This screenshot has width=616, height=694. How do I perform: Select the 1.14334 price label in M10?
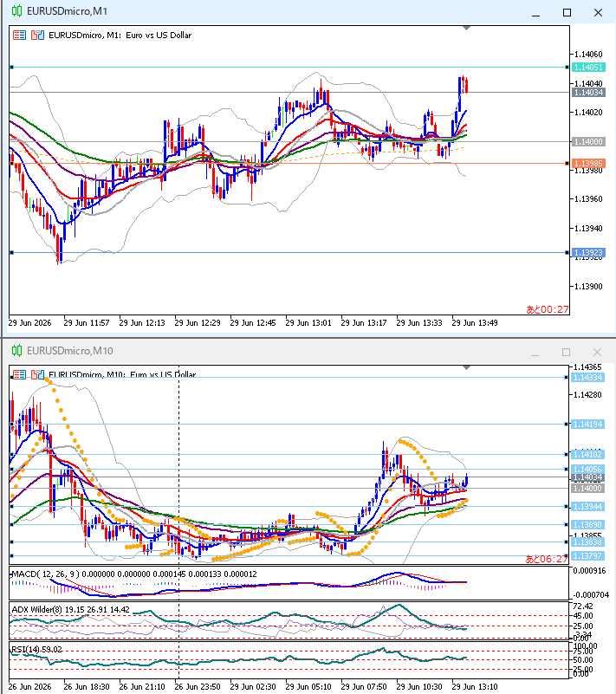coord(588,378)
